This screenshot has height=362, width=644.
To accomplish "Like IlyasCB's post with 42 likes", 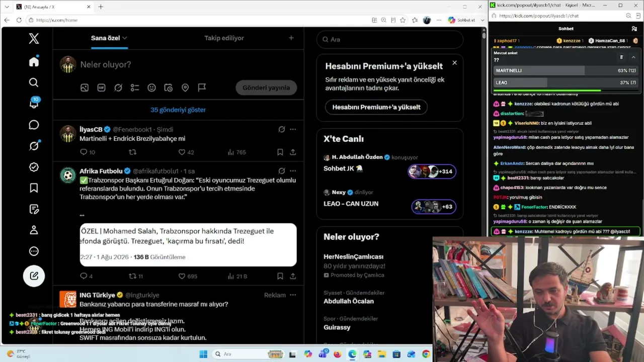I will 182,152.
